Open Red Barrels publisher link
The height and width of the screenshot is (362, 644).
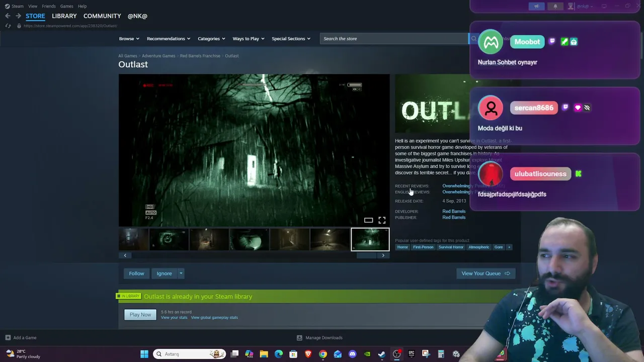454,218
